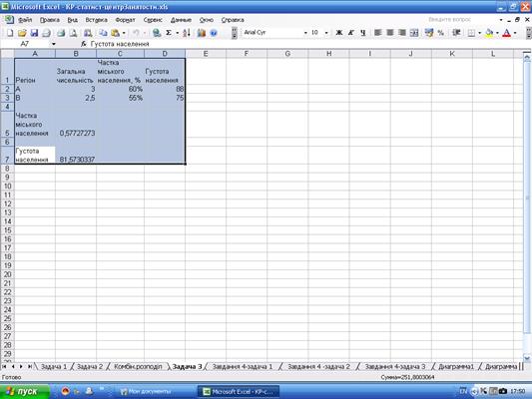532x399 pixels.
Task: Toggle italic К formatting
Action: pyautogui.click(x=350, y=33)
